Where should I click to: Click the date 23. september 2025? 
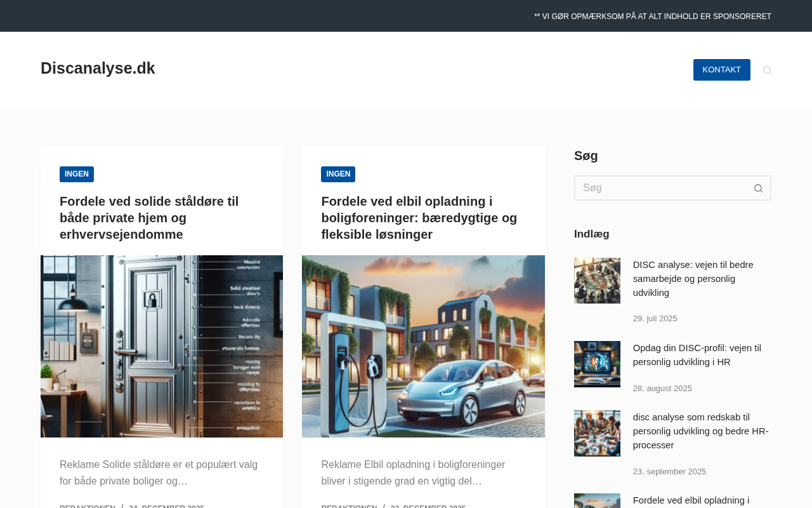[x=669, y=472]
